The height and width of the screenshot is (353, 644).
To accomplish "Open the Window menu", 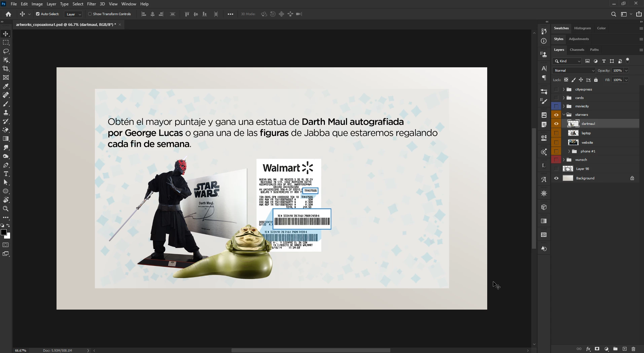I will click(x=129, y=4).
